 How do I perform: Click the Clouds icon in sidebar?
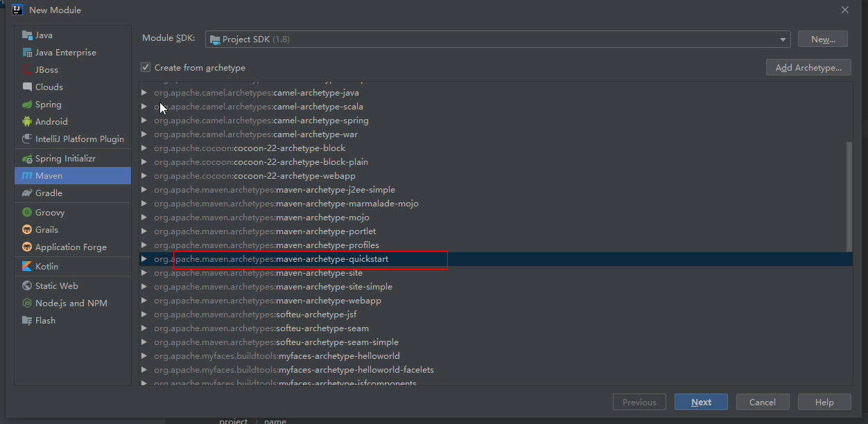pos(27,87)
